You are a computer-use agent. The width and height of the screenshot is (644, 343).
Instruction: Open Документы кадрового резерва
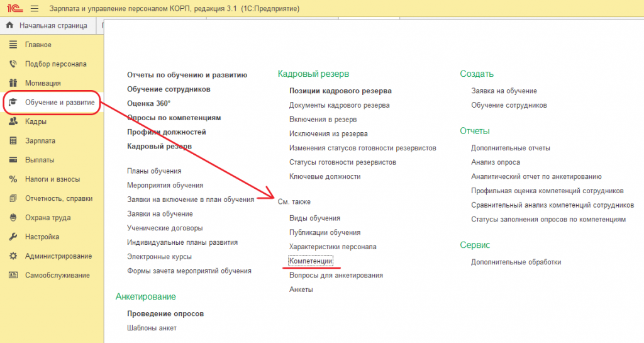click(x=339, y=105)
